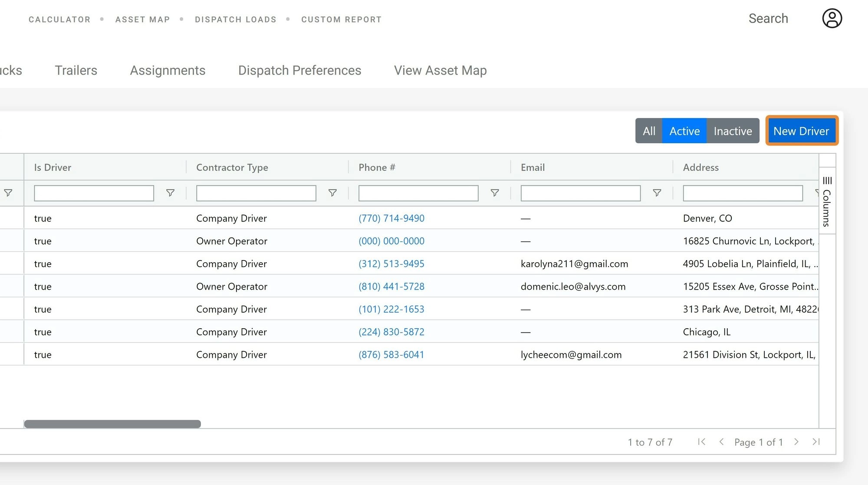Click filter icon for Is Driver column
The height and width of the screenshot is (485, 868).
(170, 193)
